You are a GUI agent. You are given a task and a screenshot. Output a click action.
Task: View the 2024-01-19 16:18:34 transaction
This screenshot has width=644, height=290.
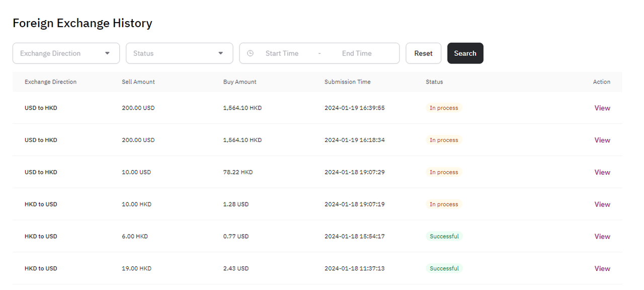pos(602,140)
